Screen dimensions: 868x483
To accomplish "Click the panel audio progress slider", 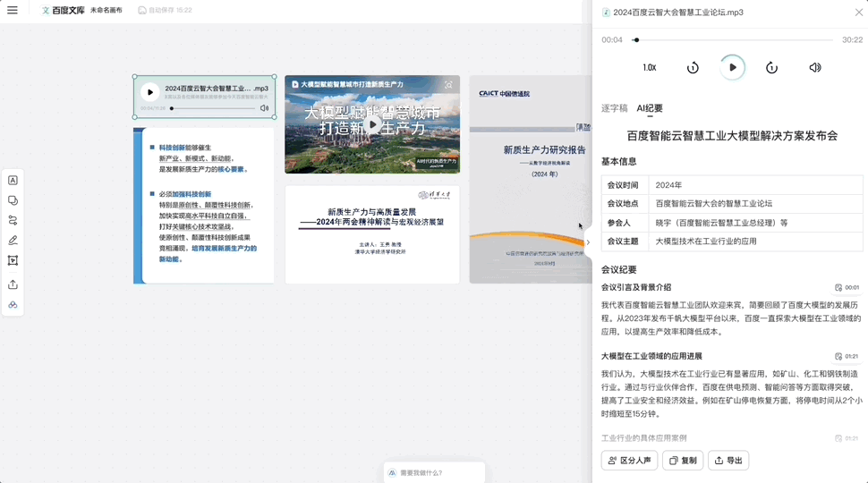I will [x=733, y=40].
